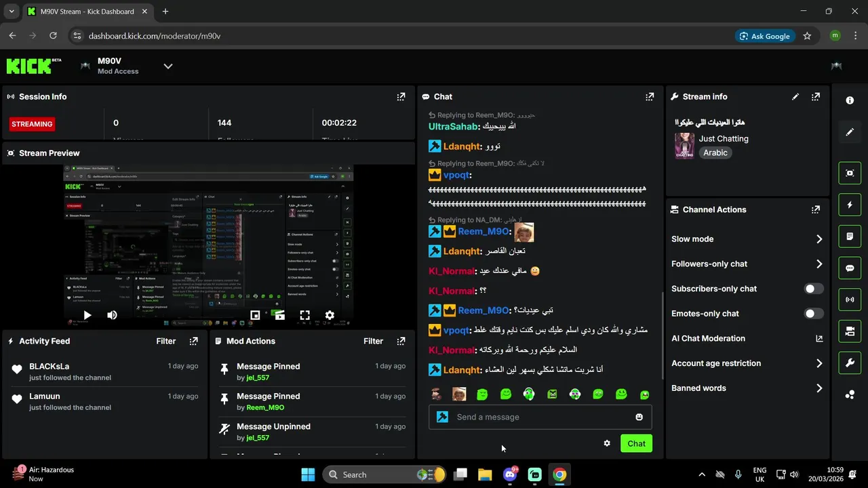Insert the headphones green emote
This screenshot has width=868, height=488.
pos(529,394)
